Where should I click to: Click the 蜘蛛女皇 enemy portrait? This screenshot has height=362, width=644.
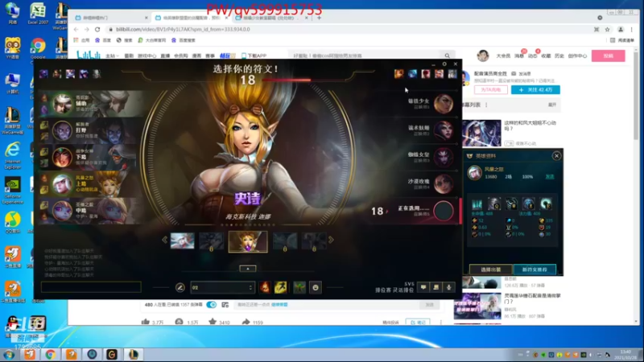pyautogui.click(x=444, y=157)
